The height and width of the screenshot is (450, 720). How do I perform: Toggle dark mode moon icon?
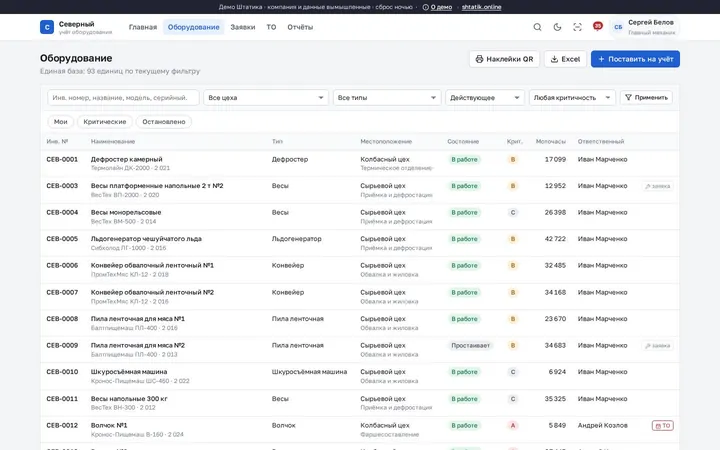pos(557,27)
